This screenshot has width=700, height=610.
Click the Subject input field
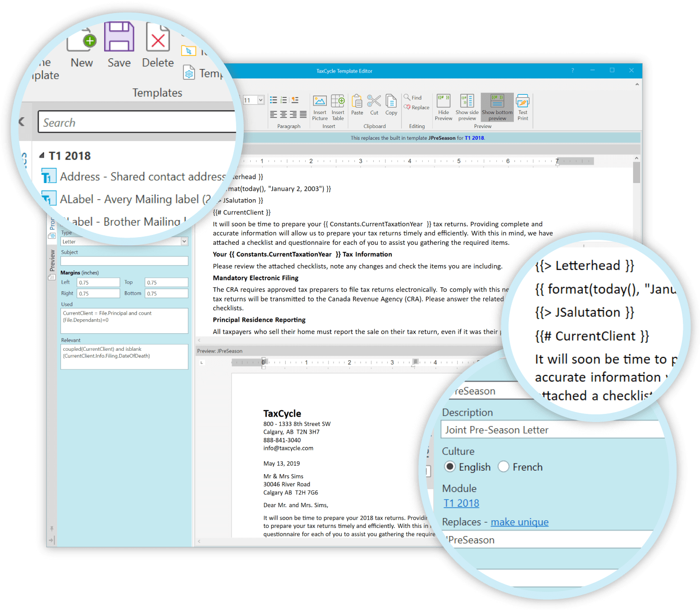click(124, 261)
